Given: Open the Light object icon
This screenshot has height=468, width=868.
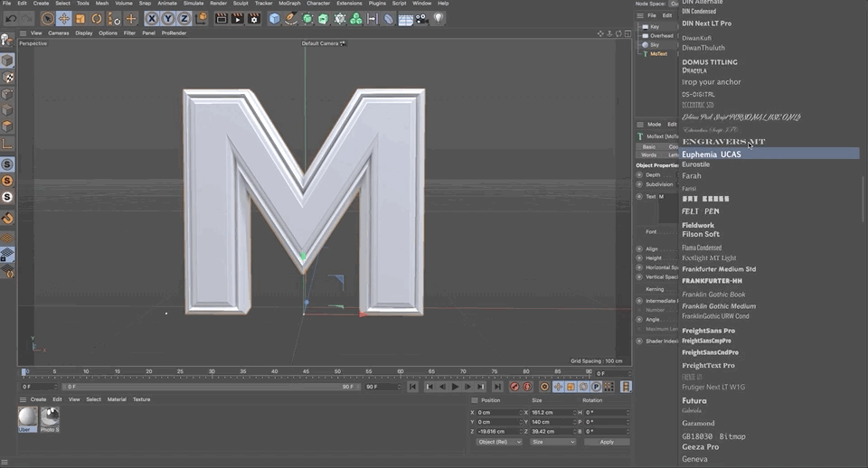Looking at the screenshot, I should coord(439,18).
